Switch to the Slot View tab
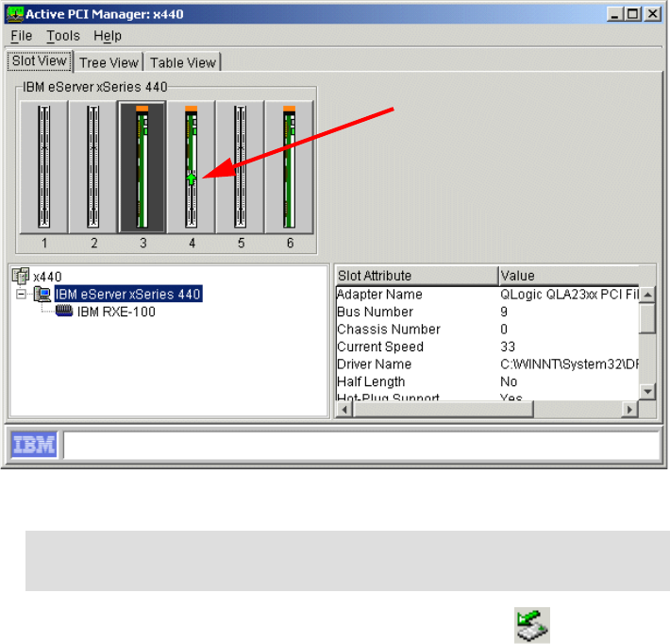The image size is (670, 644). (x=40, y=61)
